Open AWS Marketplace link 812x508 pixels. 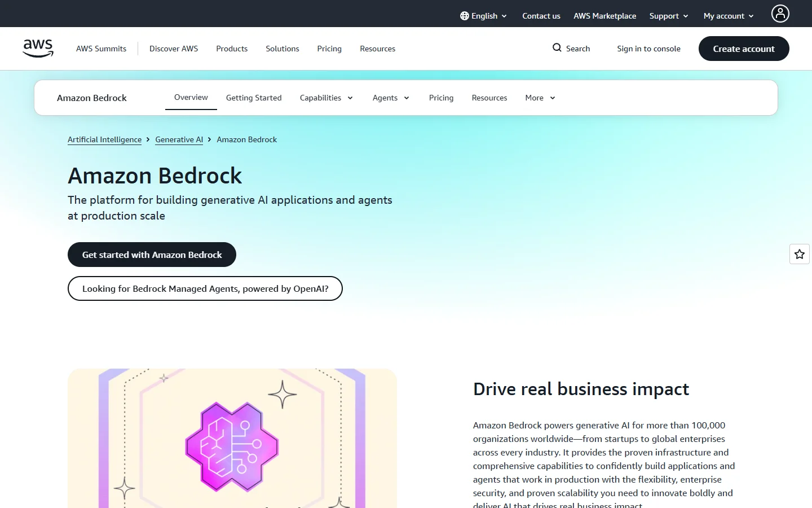coord(605,16)
